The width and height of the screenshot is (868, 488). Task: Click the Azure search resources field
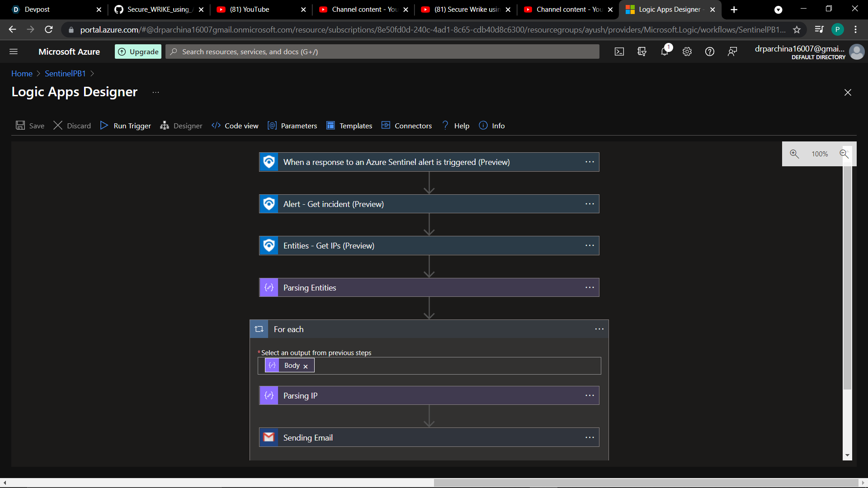382,52
